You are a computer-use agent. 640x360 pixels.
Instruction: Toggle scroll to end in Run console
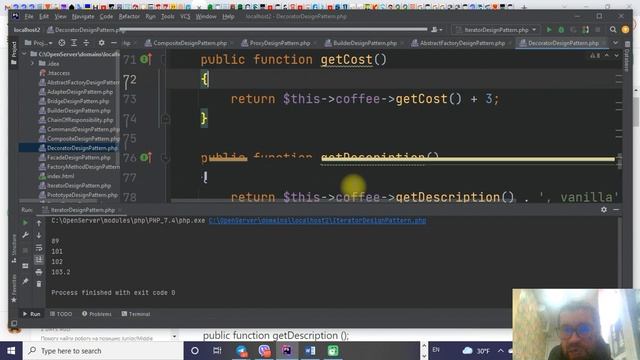click(39, 260)
